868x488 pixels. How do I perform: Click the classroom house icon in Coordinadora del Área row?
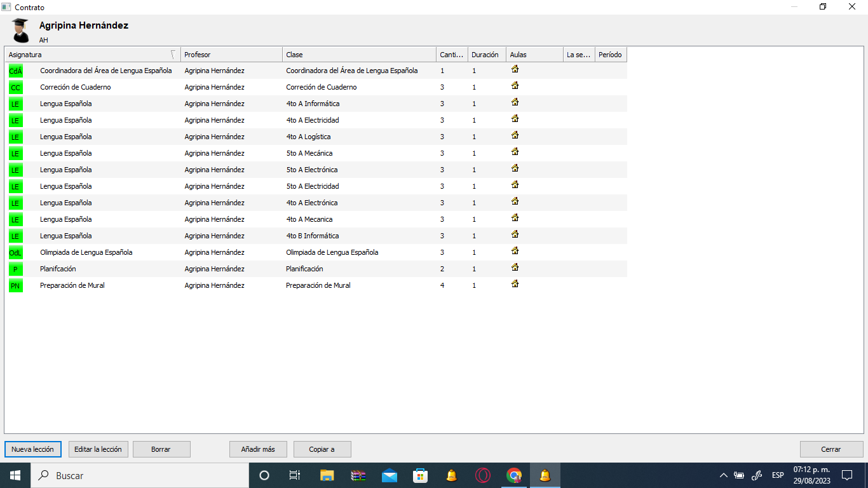tap(515, 69)
